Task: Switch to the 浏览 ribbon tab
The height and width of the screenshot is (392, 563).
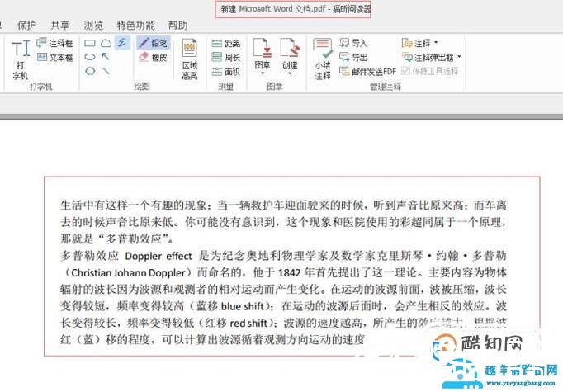Action: point(93,26)
